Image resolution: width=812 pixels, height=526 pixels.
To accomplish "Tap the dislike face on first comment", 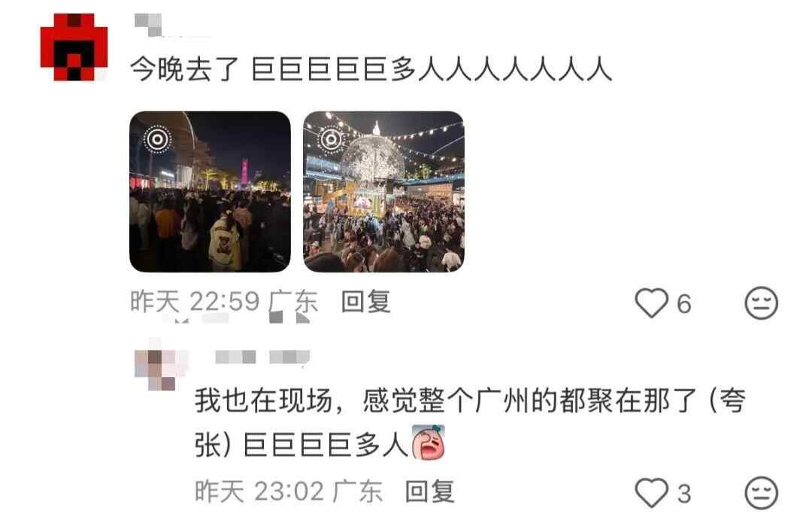I will [x=761, y=303].
